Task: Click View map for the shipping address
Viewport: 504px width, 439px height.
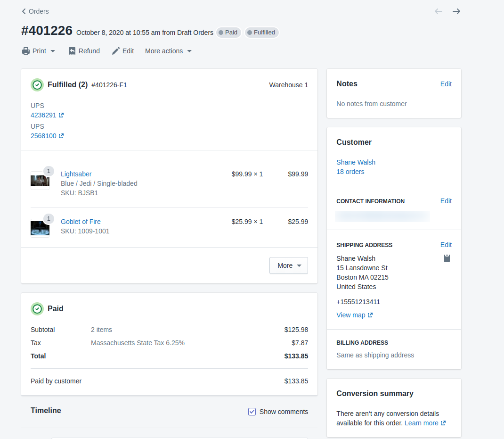Action: pyautogui.click(x=351, y=315)
